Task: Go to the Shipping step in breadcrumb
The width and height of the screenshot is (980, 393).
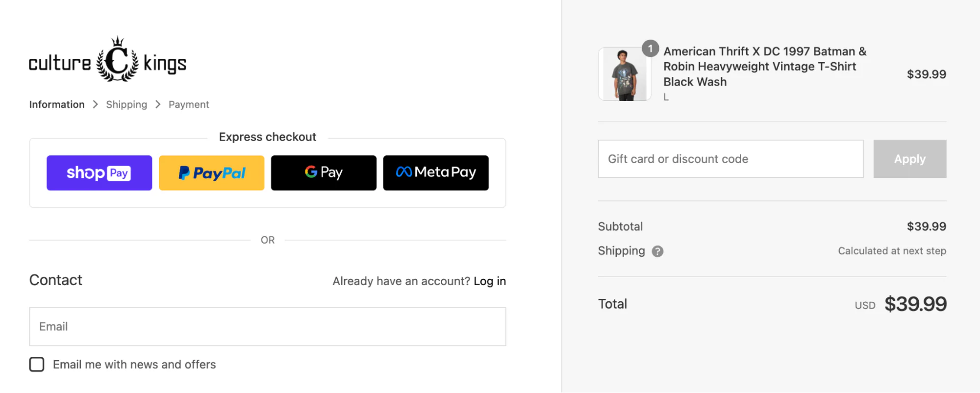Action: [126, 104]
